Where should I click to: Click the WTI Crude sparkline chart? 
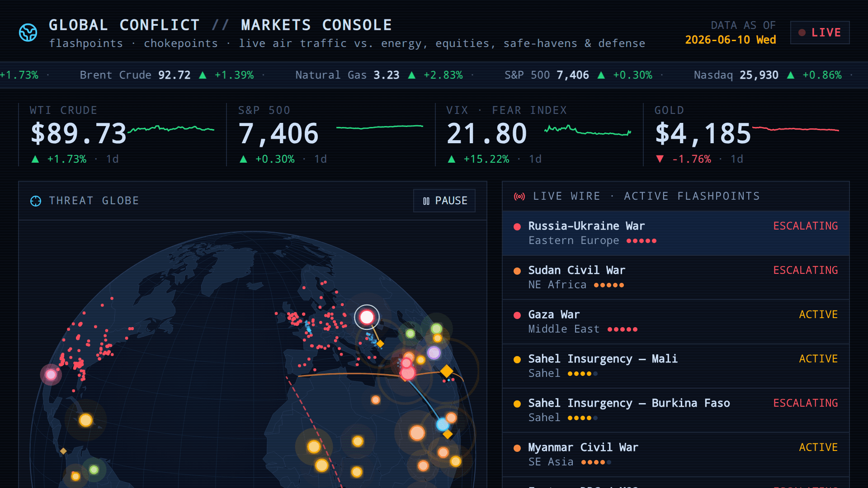pyautogui.click(x=171, y=129)
